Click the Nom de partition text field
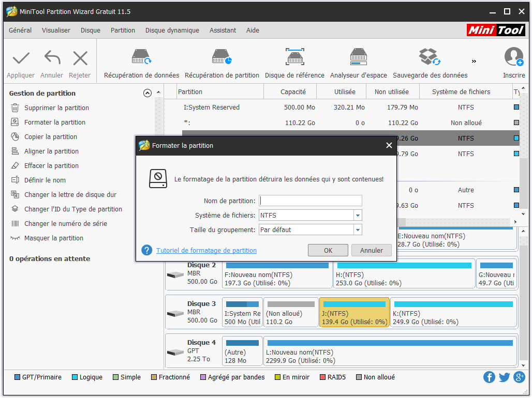 click(x=310, y=201)
